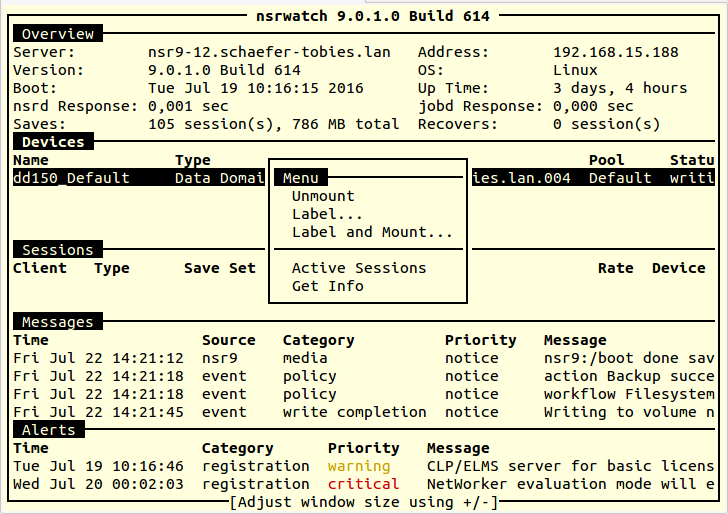Click the Default pool cell
The width and height of the screenshot is (728, 514).
click(620, 178)
